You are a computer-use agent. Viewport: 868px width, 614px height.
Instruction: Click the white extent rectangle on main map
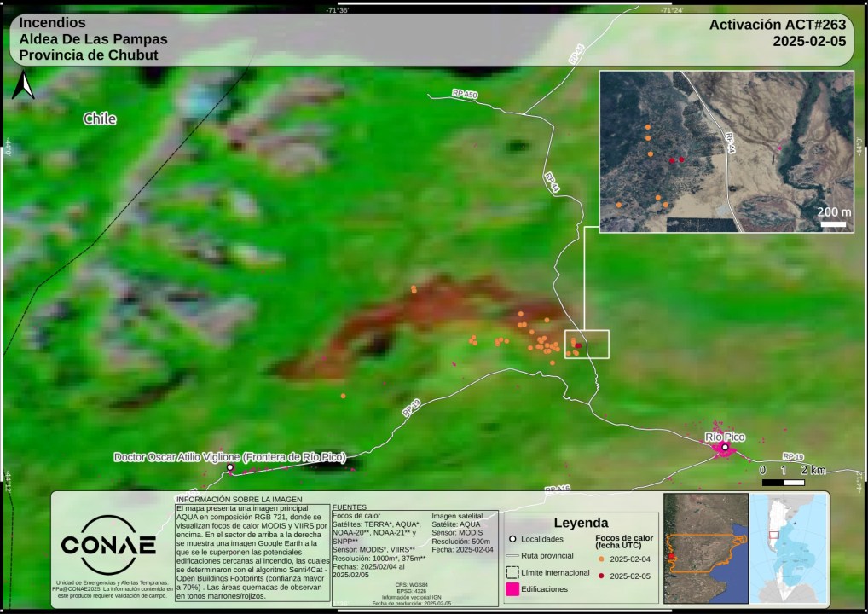click(x=587, y=344)
